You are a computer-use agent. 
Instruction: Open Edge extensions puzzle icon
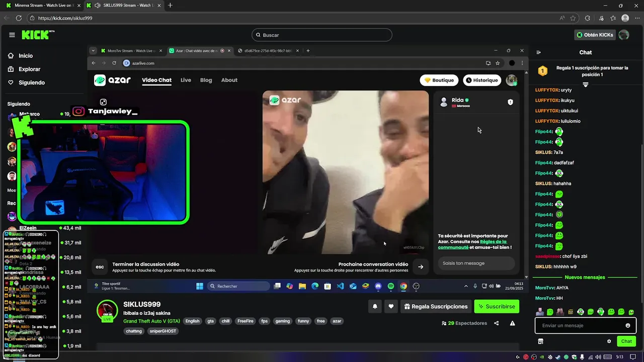pyautogui.click(x=587, y=18)
